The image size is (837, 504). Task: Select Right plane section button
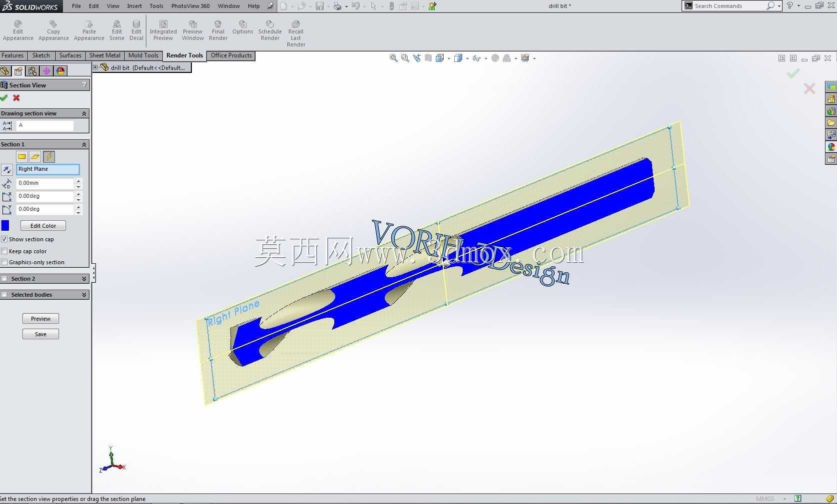(x=48, y=157)
